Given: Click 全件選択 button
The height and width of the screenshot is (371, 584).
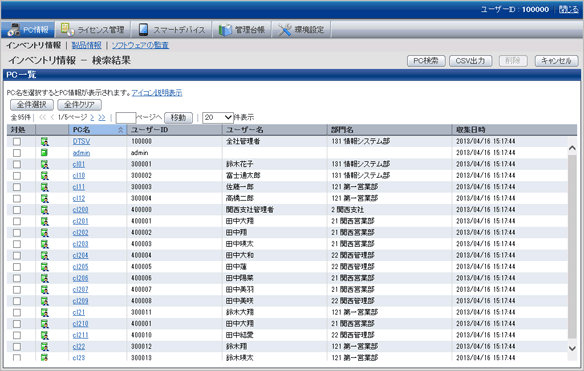Looking at the screenshot, I should 32,105.
